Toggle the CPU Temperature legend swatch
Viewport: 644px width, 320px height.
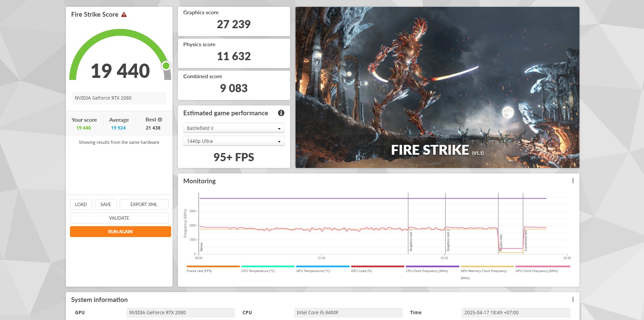pyautogui.click(x=268, y=267)
